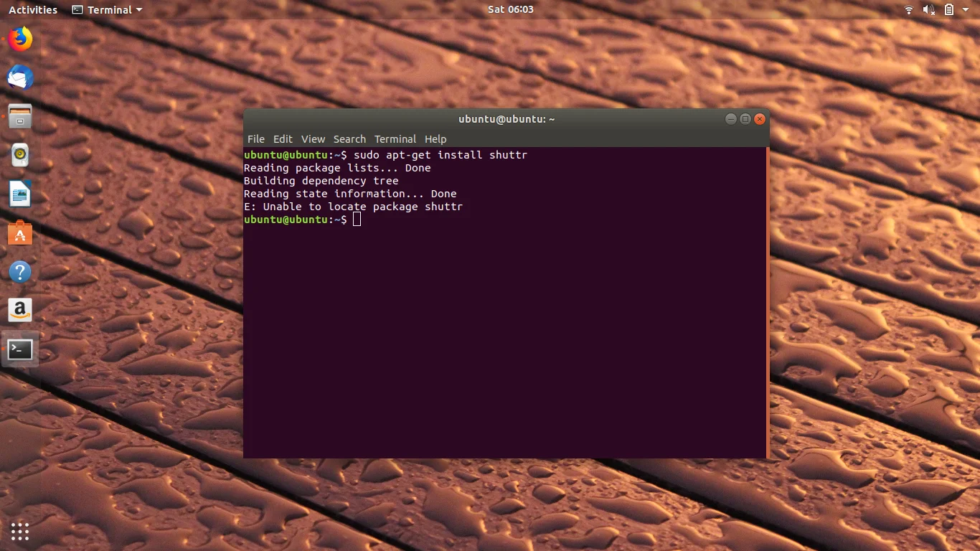Click the Activities button
Screen dimensions: 980x551
click(x=33, y=10)
